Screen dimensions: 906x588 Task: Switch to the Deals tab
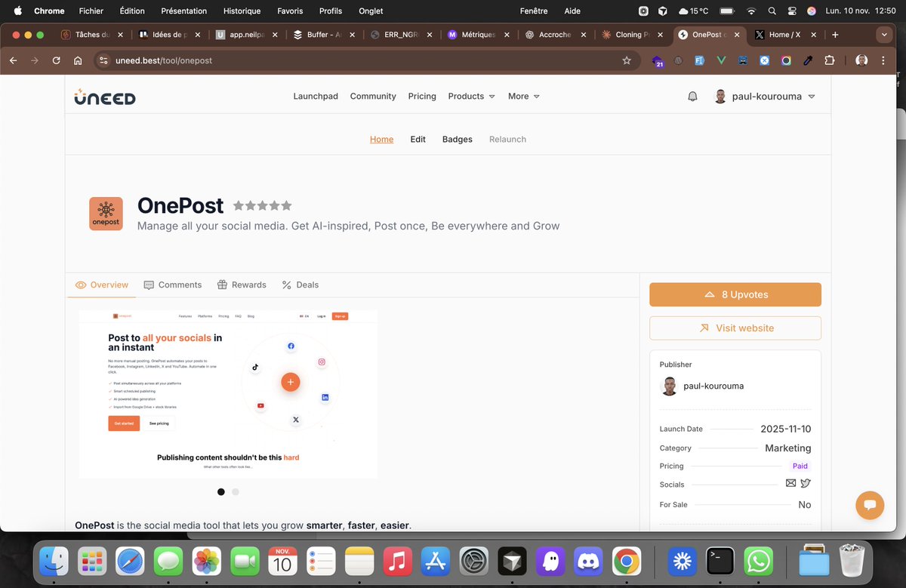point(300,285)
